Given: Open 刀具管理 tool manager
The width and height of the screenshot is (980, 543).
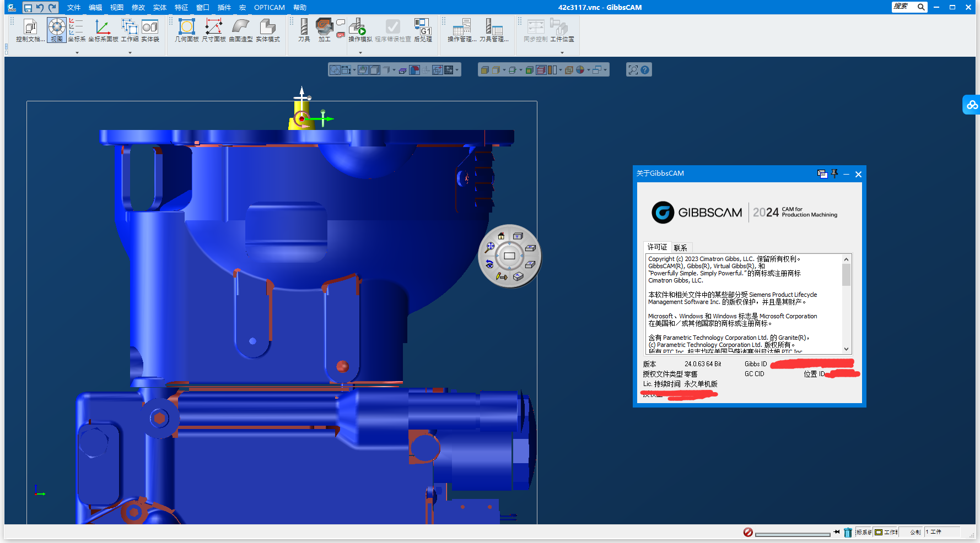Looking at the screenshot, I should (x=494, y=30).
